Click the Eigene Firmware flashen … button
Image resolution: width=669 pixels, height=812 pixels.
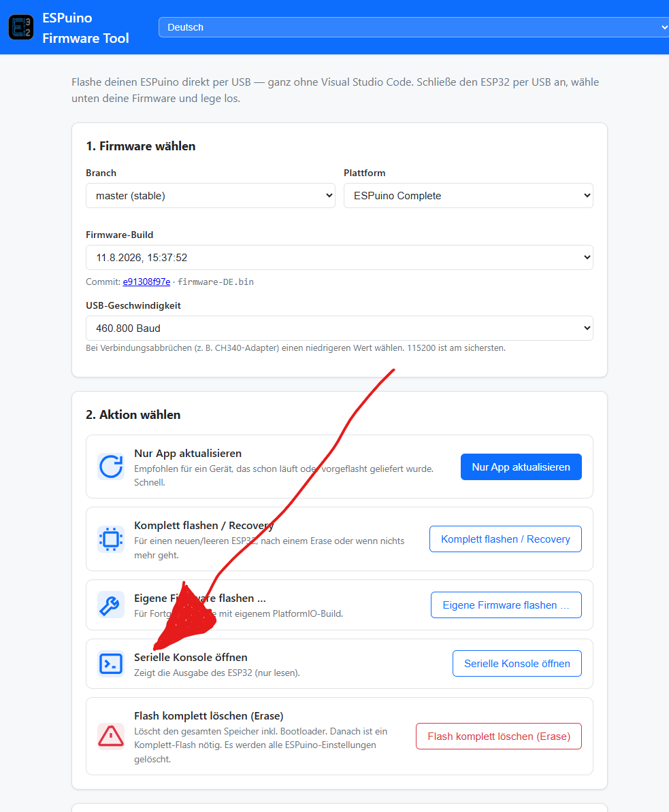click(506, 605)
